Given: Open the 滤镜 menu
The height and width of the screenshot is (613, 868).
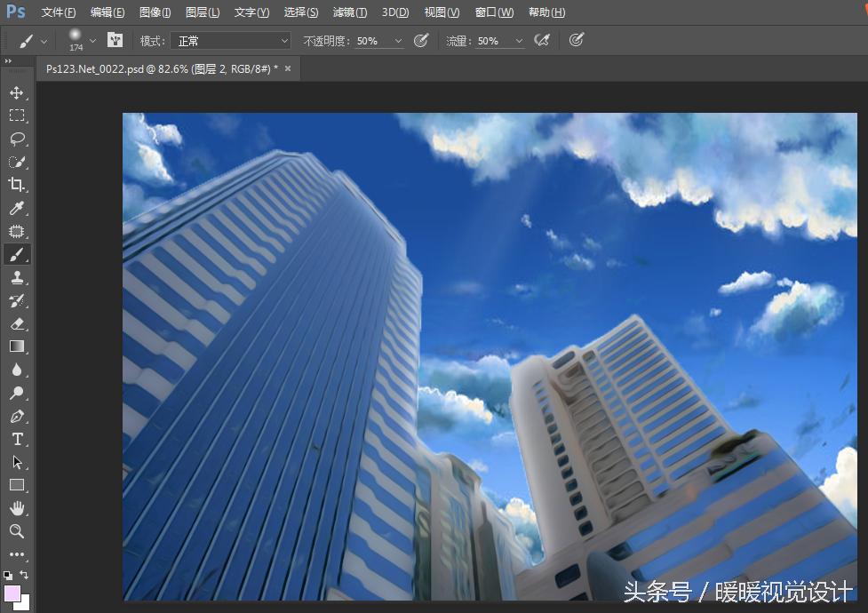Looking at the screenshot, I should point(349,12).
